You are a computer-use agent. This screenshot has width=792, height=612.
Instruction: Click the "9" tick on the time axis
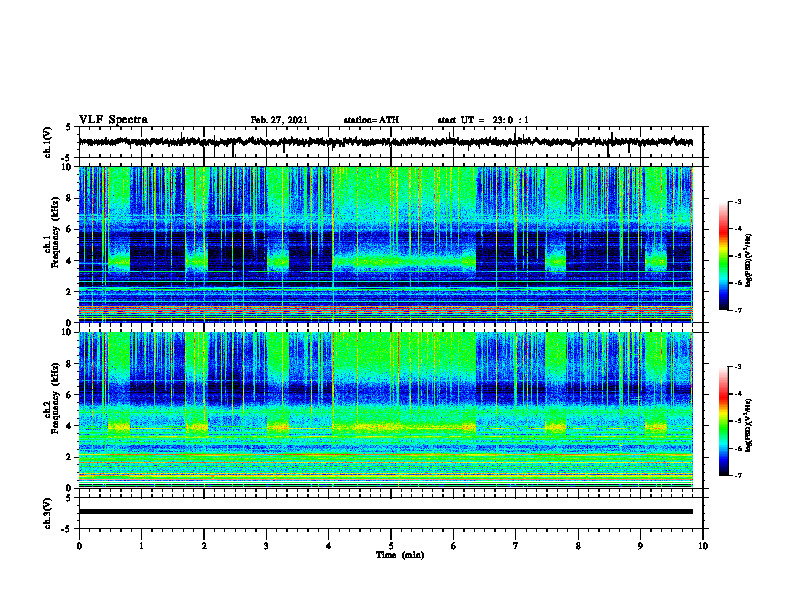click(x=640, y=546)
